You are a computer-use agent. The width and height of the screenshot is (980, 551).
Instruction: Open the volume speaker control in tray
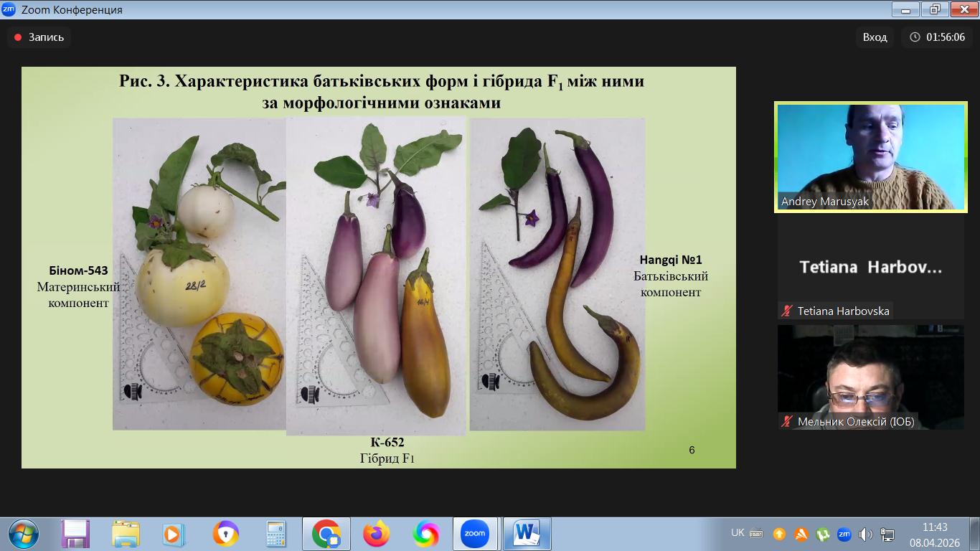[x=865, y=534]
